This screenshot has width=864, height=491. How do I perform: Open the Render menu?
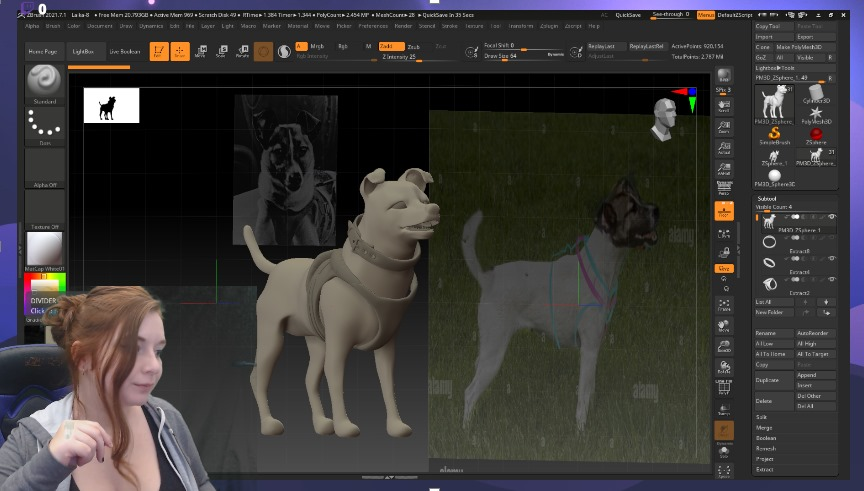click(x=403, y=26)
